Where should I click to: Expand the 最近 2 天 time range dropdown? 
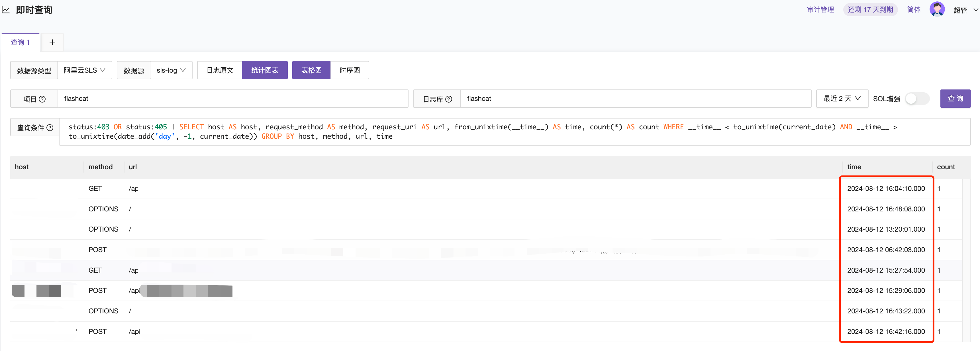[842, 99]
